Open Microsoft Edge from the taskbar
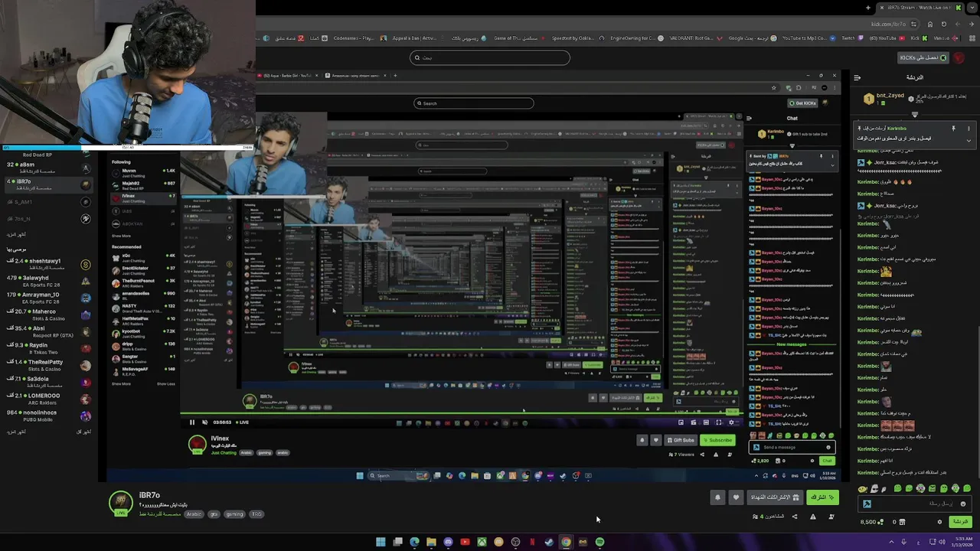This screenshot has width=980, height=551. pos(414,542)
